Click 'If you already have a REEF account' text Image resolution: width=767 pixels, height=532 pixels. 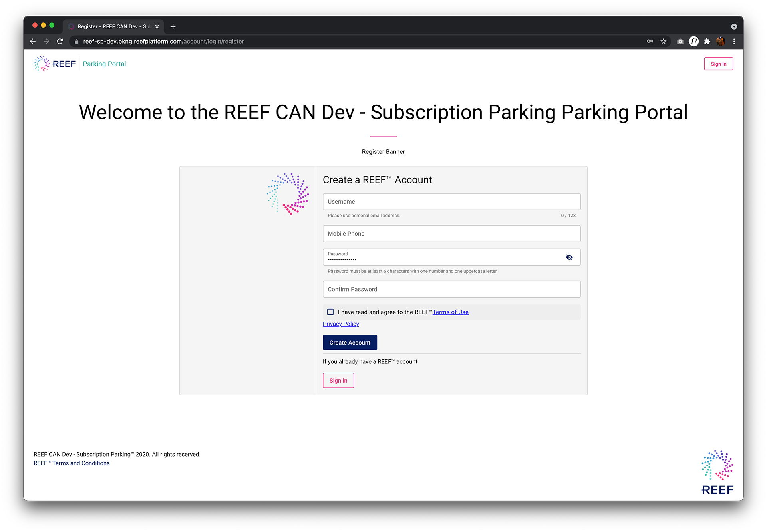[x=370, y=362]
